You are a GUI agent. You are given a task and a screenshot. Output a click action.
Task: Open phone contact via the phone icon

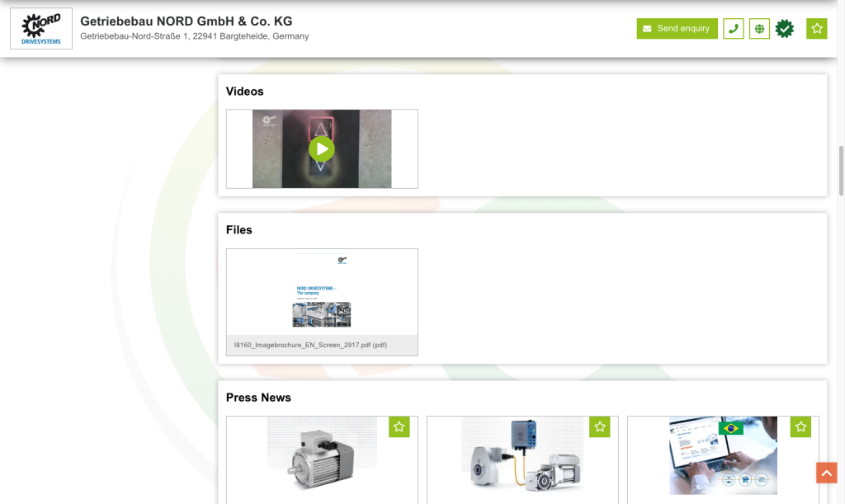(733, 29)
